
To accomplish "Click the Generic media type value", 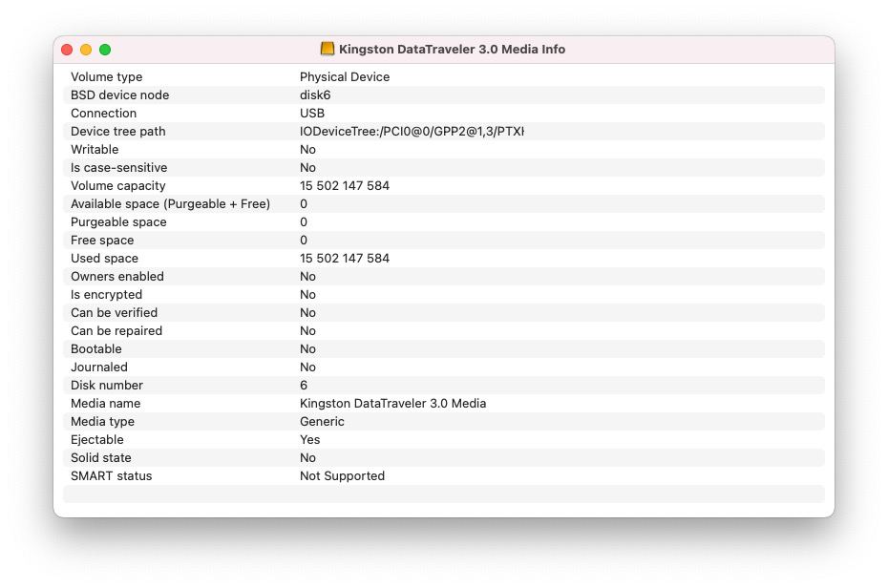I will [322, 421].
